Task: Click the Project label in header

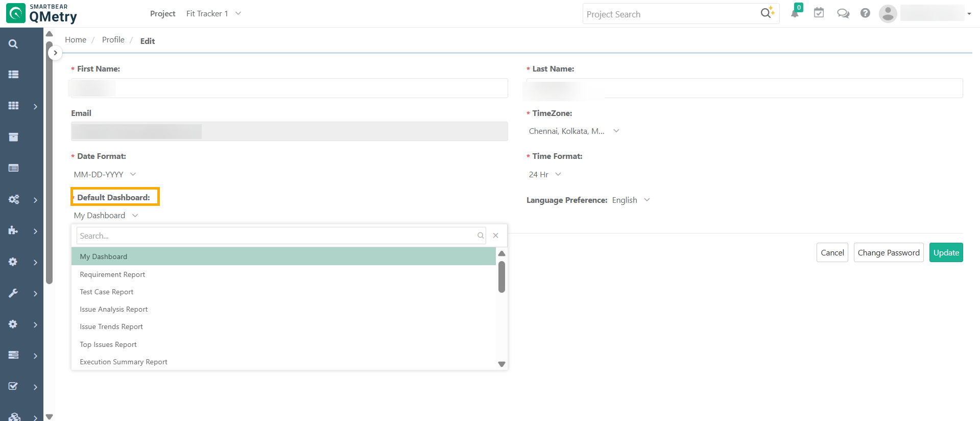Action: coord(162,13)
